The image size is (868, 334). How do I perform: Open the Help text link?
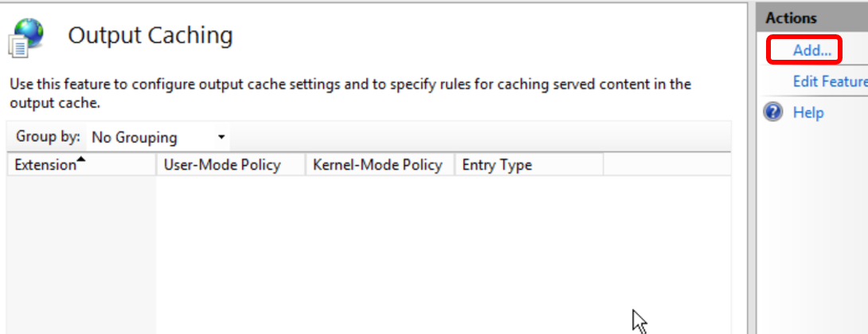(808, 112)
